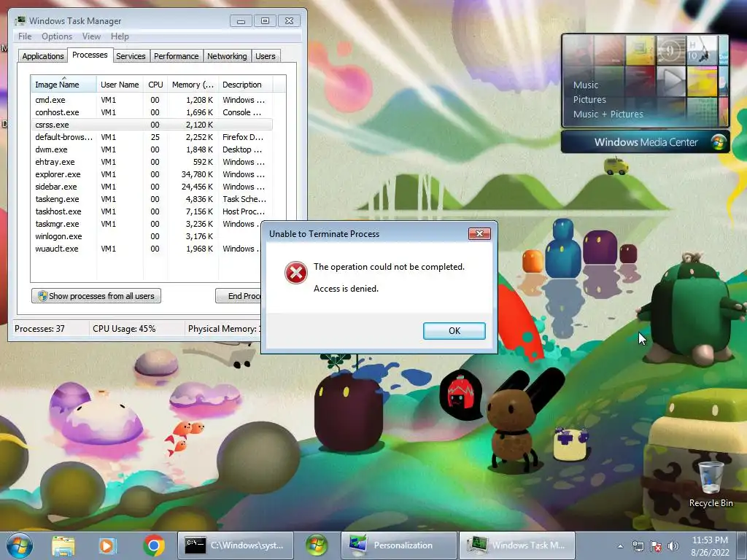Screen dimensions: 747x560
Task: Minimize the Windows Task Manager window
Action: pos(241,21)
